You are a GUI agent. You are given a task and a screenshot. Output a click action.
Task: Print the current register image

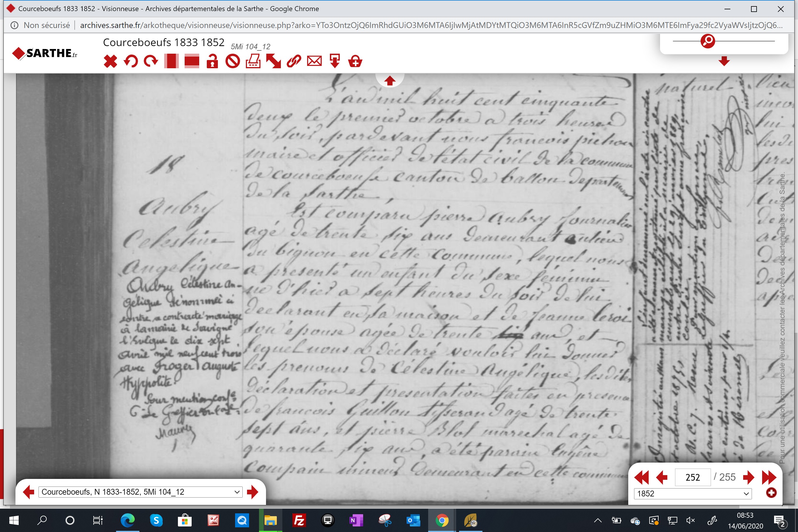pos(253,62)
